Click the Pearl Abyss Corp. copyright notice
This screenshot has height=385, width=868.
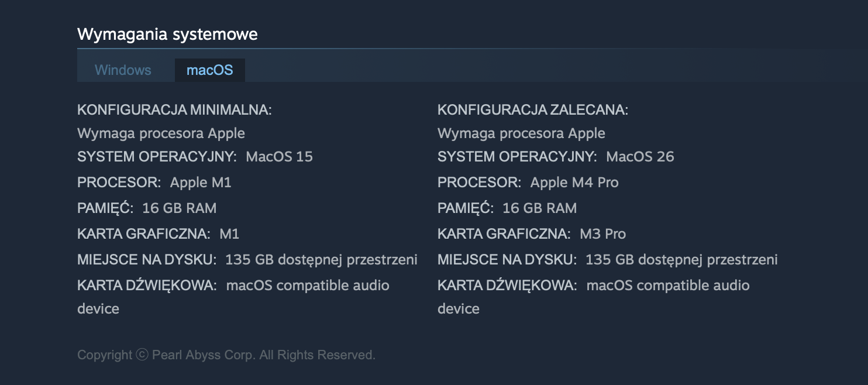pos(226,355)
